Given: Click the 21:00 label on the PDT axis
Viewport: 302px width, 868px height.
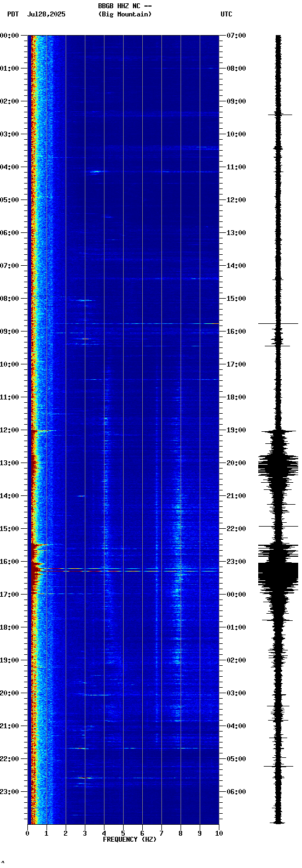Looking at the screenshot, I should pos(10,726).
